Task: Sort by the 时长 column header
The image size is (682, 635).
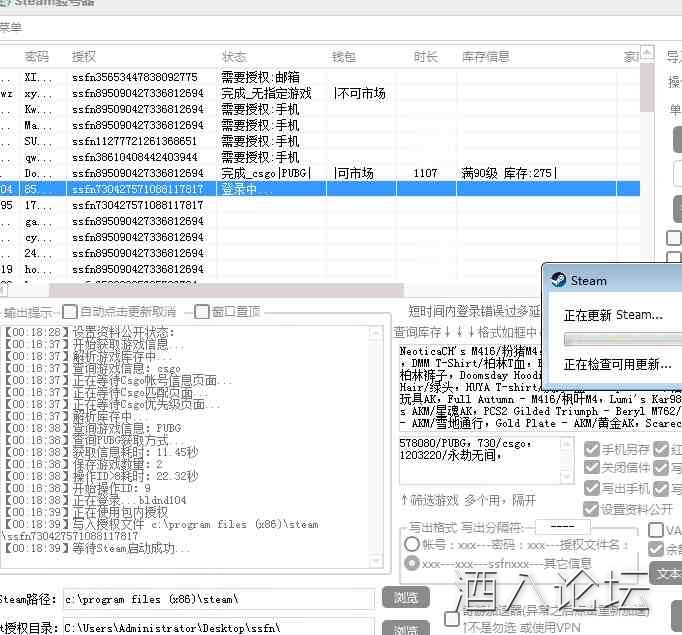Action: tap(425, 57)
